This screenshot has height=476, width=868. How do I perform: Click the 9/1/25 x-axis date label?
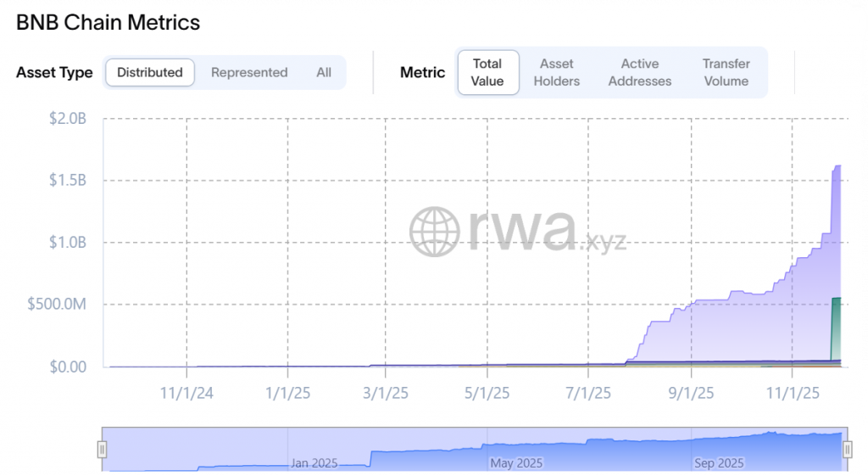(691, 394)
